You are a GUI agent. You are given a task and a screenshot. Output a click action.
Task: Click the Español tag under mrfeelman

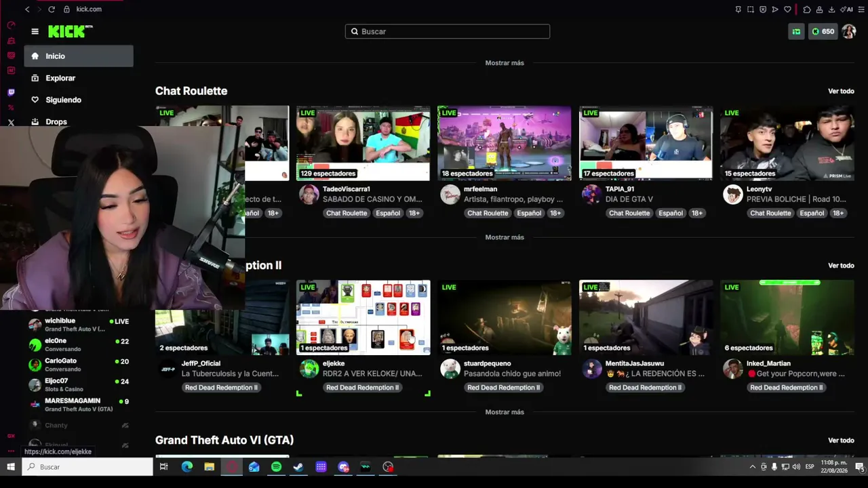coord(529,213)
